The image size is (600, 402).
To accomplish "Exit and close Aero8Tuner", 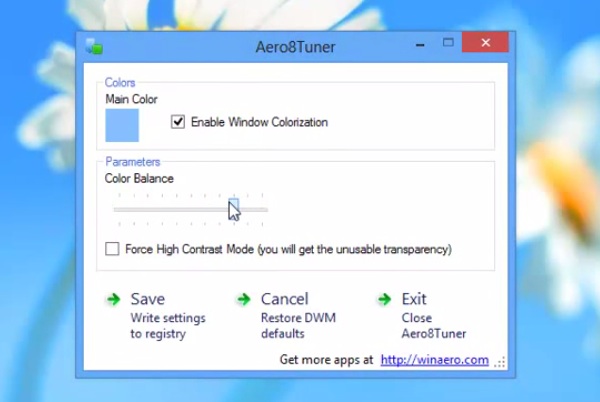I will pyautogui.click(x=434, y=316).
